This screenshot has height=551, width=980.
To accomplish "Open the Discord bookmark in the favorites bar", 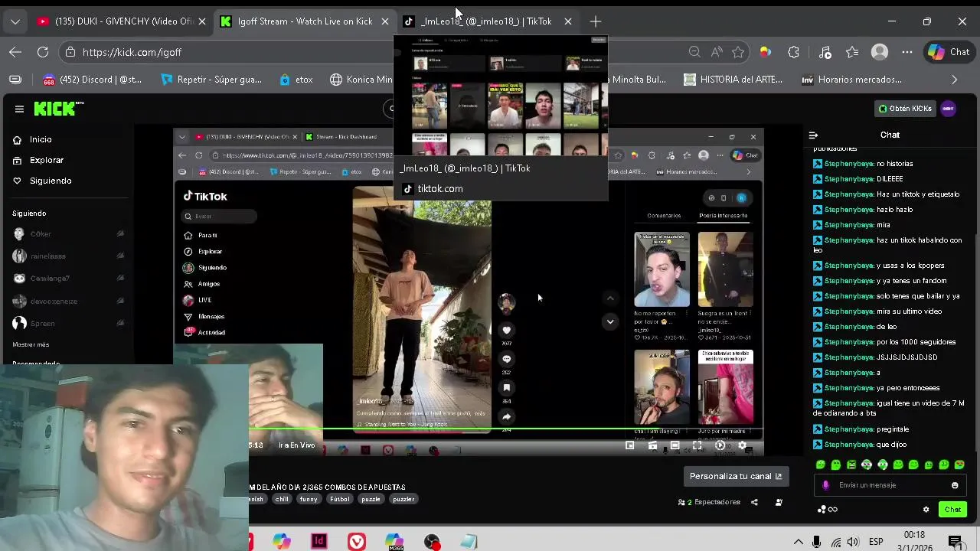I will (93, 80).
